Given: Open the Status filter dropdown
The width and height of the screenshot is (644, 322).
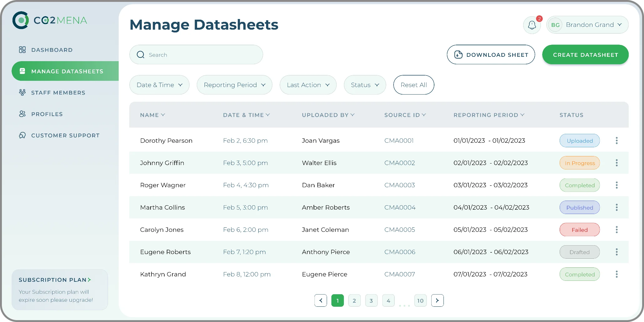Looking at the screenshot, I should click(364, 85).
